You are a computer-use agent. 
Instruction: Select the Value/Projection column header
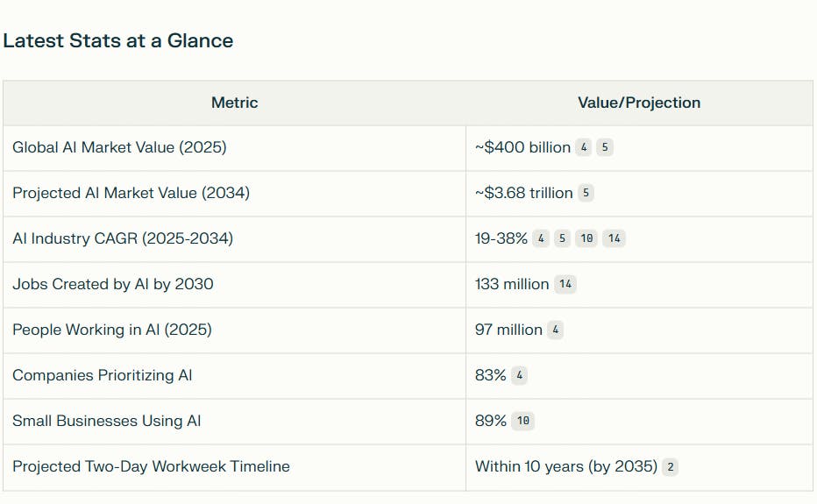coord(639,103)
